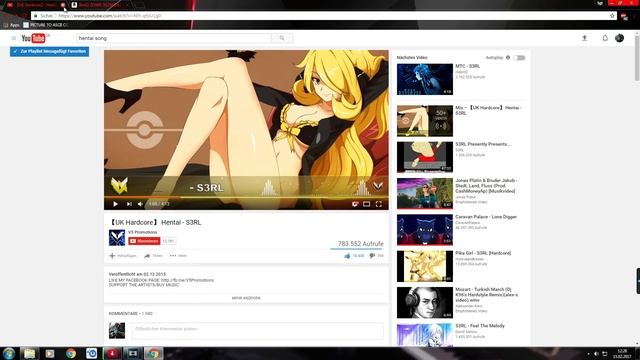This screenshot has height=360, width=640.
Task: Open the more actions menu
Action: pos(178,256)
